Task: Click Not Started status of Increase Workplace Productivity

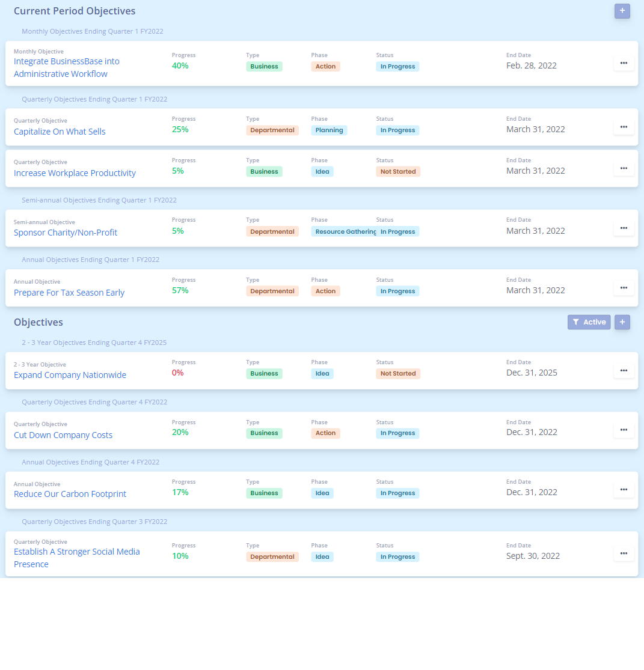Action: click(397, 171)
